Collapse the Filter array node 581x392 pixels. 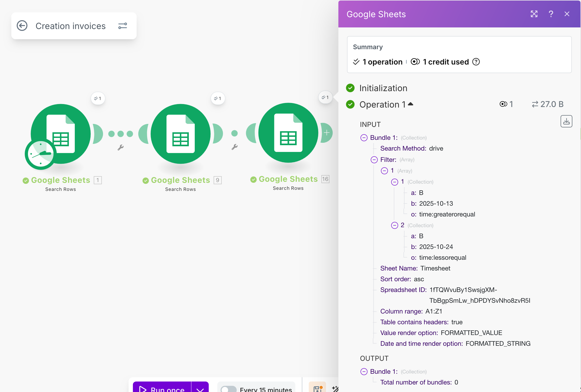374,160
